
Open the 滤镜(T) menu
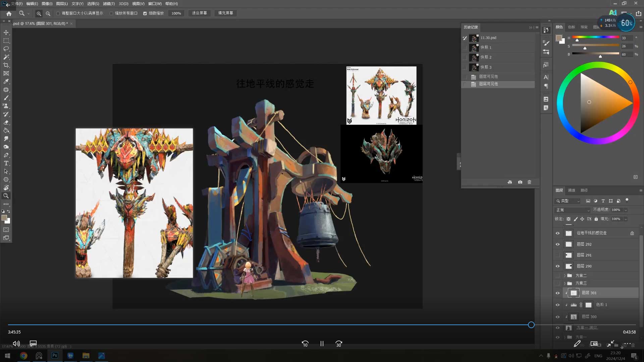click(108, 4)
